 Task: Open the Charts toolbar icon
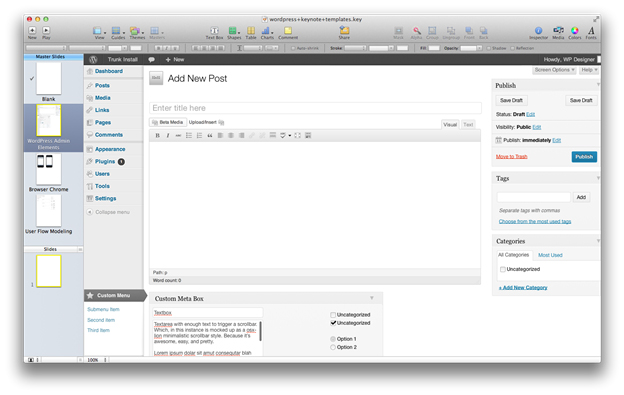[266, 31]
